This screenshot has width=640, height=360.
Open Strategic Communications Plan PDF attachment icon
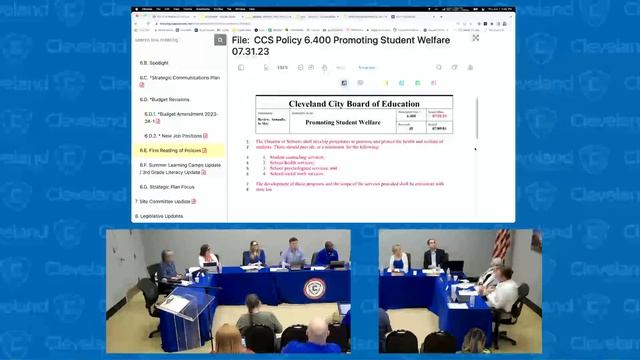click(x=142, y=85)
